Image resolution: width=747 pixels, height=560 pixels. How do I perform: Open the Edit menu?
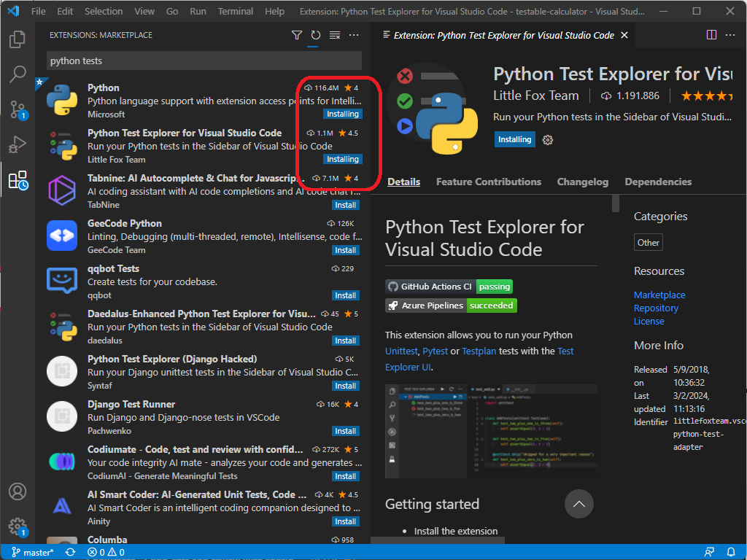click(x=65, y=11)
